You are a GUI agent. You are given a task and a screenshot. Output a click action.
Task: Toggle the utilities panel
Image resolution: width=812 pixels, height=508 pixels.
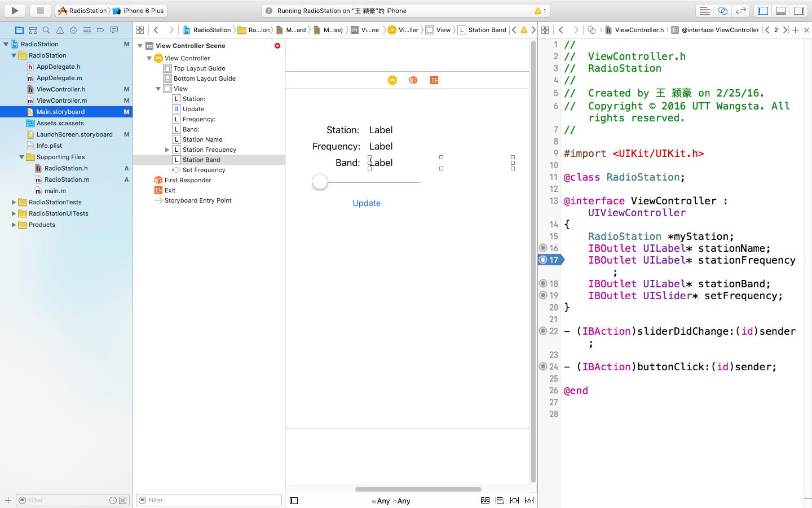(x=799, y=10)
